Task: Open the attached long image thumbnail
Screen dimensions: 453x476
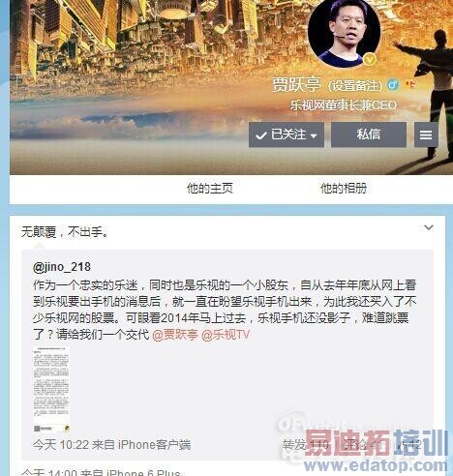Action: coord(51,389)
